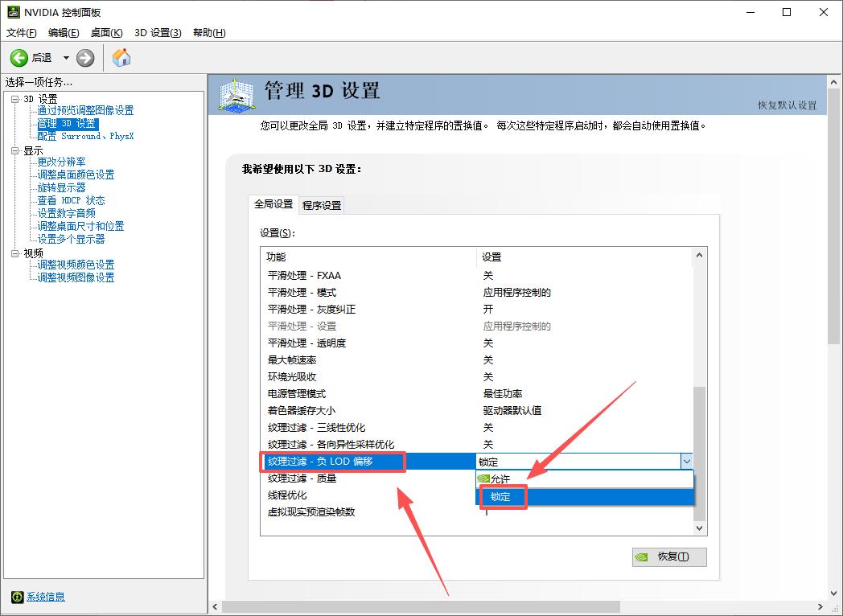Collapse the 显示 tree node
This screenshot has width=843, height=616.
15,150
